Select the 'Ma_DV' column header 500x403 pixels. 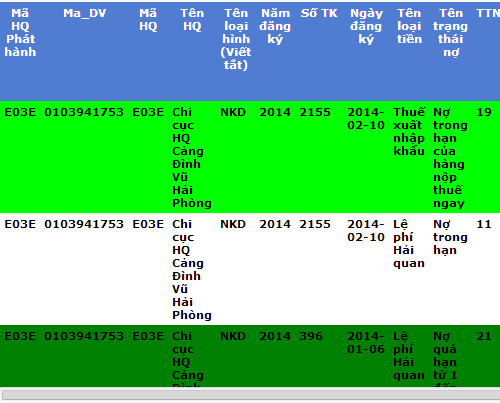point(84,13)
